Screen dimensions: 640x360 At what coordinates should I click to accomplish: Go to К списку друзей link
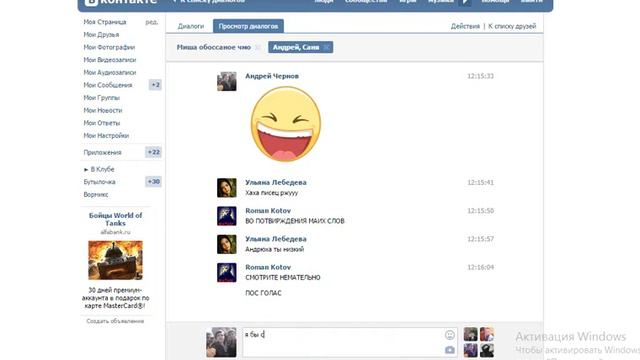512,26
